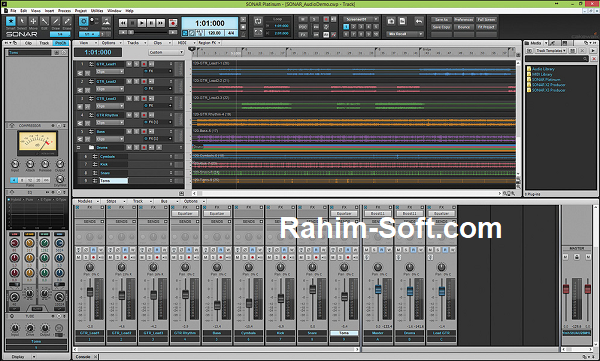Click the Save As button
Screen dimensions: 600x361
441,20
